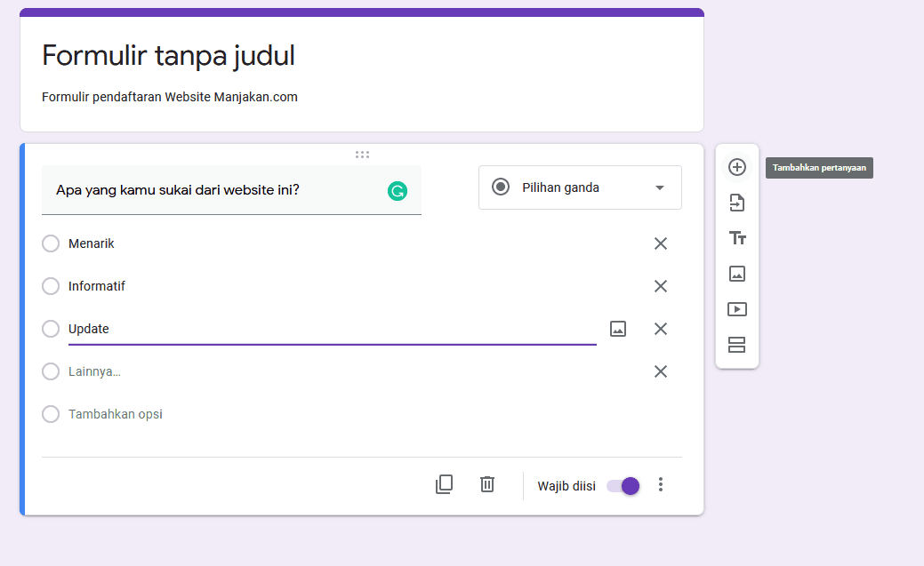Image resolution: width=924 pixels, height=566 pixels.
Task: Add an image via the sidebar image icon
Action: (x=736, y=274)
